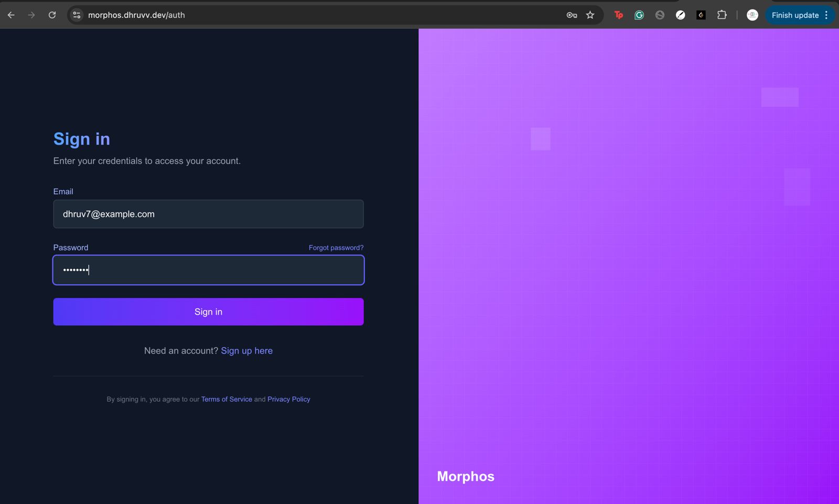Click the Email field containing dhruv7@example.com

coord(208,214)
